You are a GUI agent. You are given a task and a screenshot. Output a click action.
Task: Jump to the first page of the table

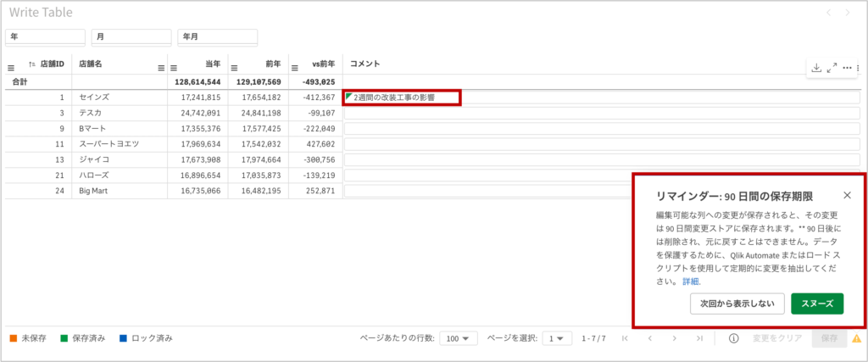tap(626, 338)
